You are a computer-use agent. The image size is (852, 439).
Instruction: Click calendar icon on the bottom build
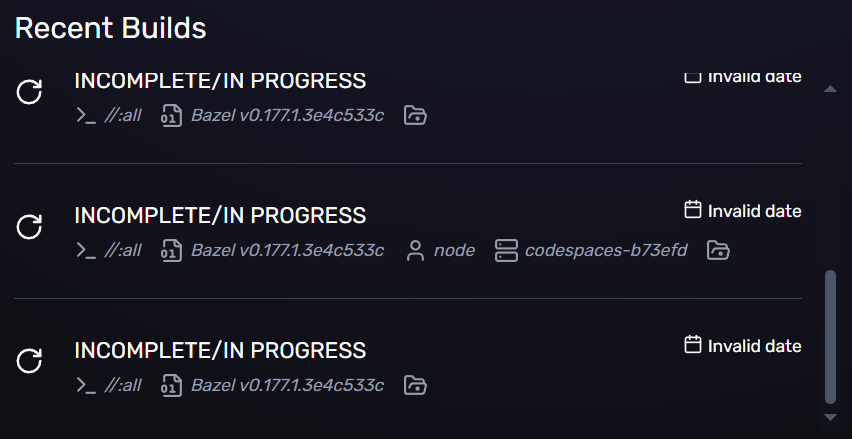(x=692, y=345)
